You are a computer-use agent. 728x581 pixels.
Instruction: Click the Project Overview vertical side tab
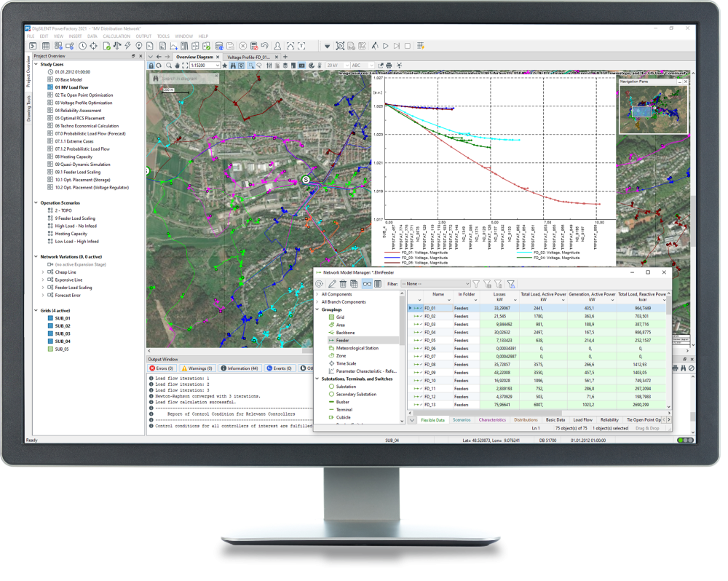(x=28, y=71)
